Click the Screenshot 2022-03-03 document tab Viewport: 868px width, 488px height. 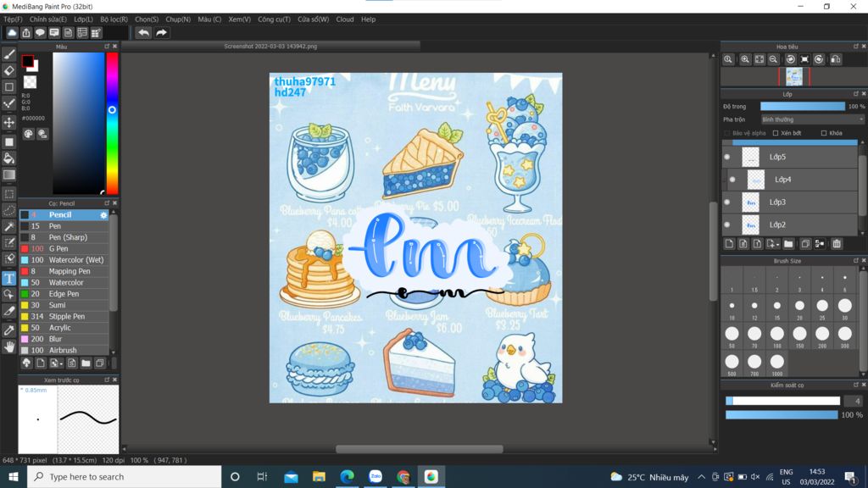point(270,47)
